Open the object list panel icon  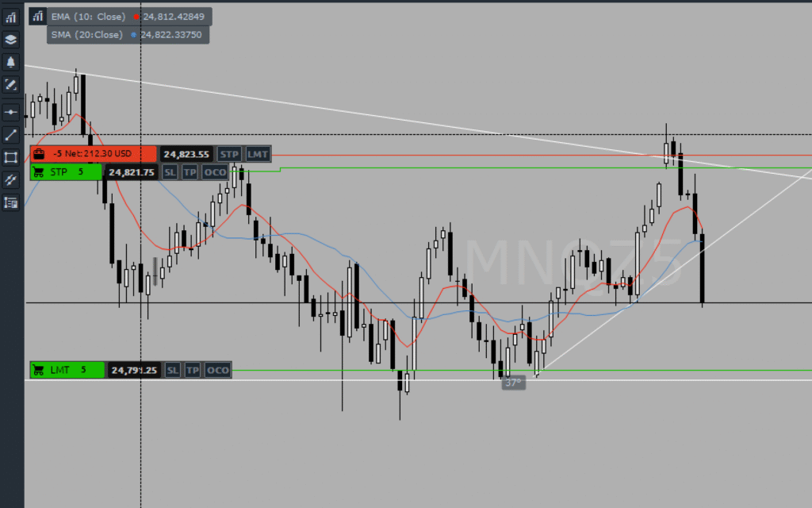point(11,203)
